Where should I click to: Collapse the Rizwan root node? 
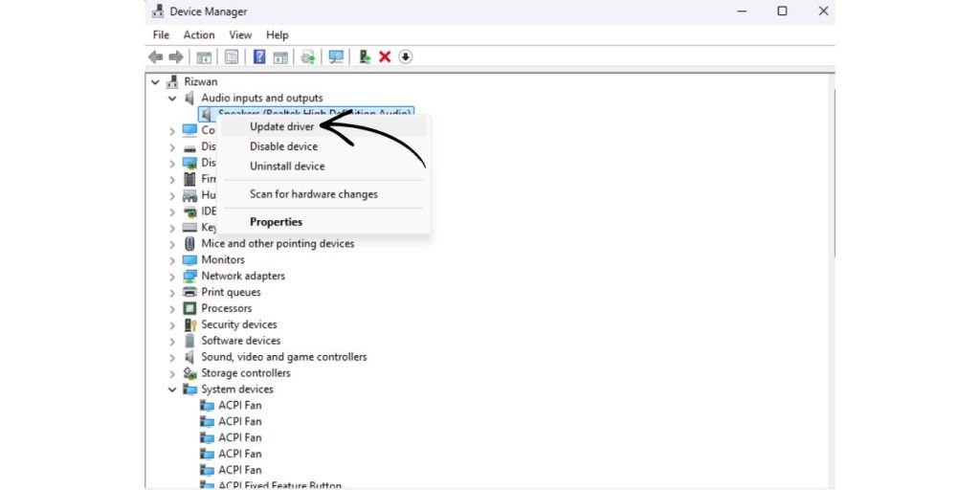155,82
